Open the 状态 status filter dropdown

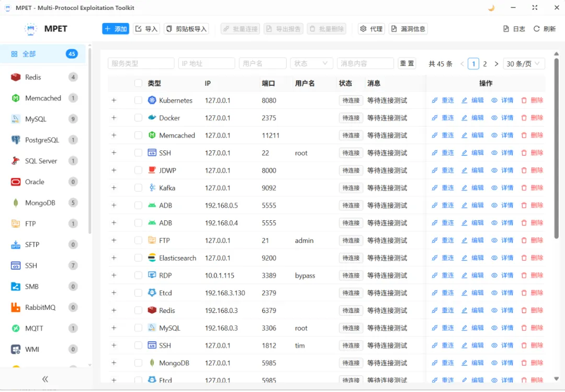(311, 63)
